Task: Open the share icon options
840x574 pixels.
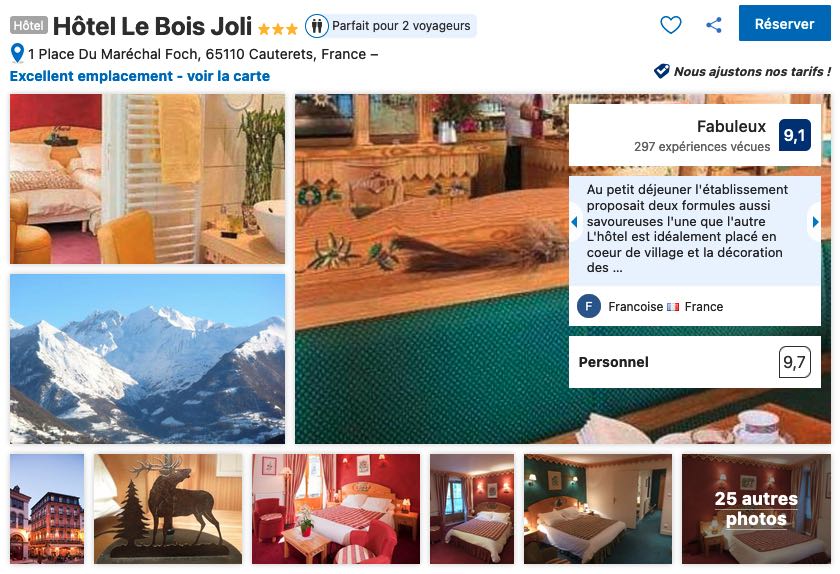Action: click(x=714, y=25)
